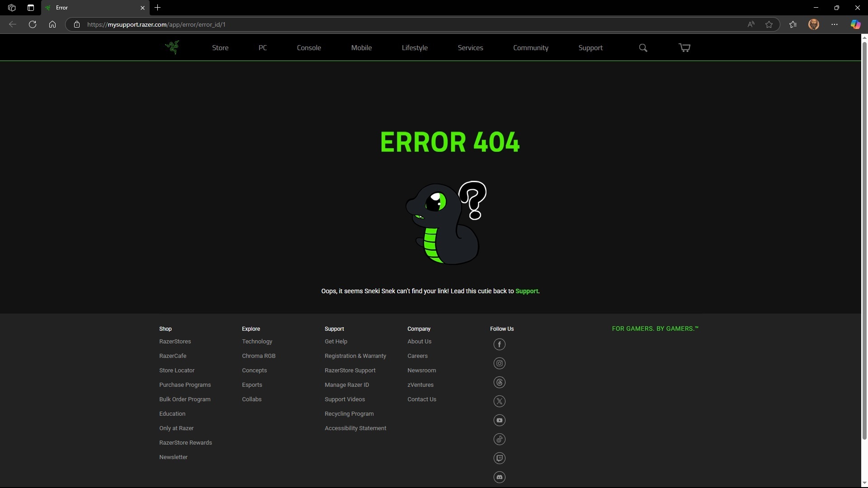Open Careers footer link

pos(417,356)
